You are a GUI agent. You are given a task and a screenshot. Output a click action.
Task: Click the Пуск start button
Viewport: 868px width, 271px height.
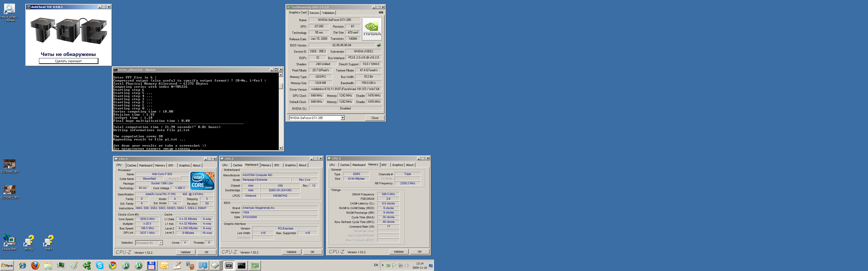[x=7, y=266]
